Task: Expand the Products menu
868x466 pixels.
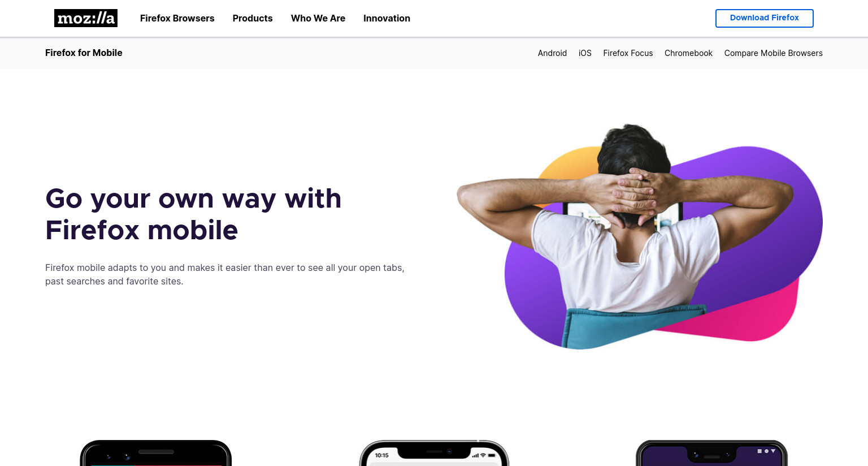Action: pyautogui.click(x=253, y=18)
